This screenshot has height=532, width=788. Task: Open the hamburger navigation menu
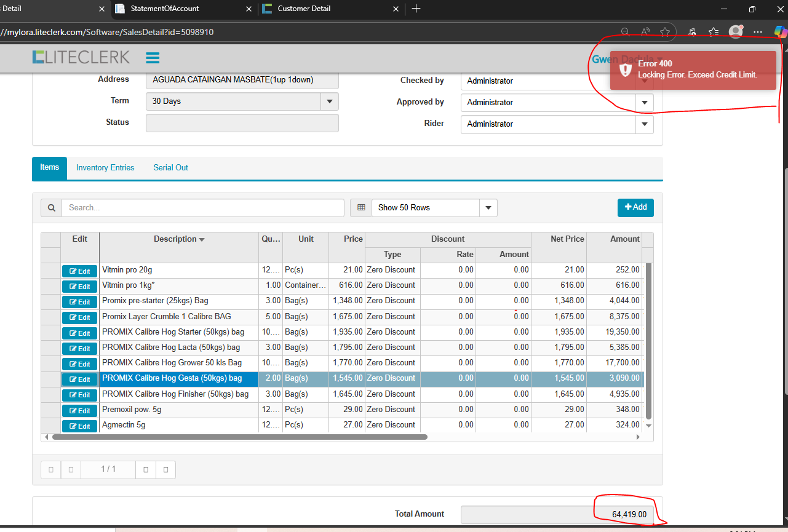tap(153, 58)
